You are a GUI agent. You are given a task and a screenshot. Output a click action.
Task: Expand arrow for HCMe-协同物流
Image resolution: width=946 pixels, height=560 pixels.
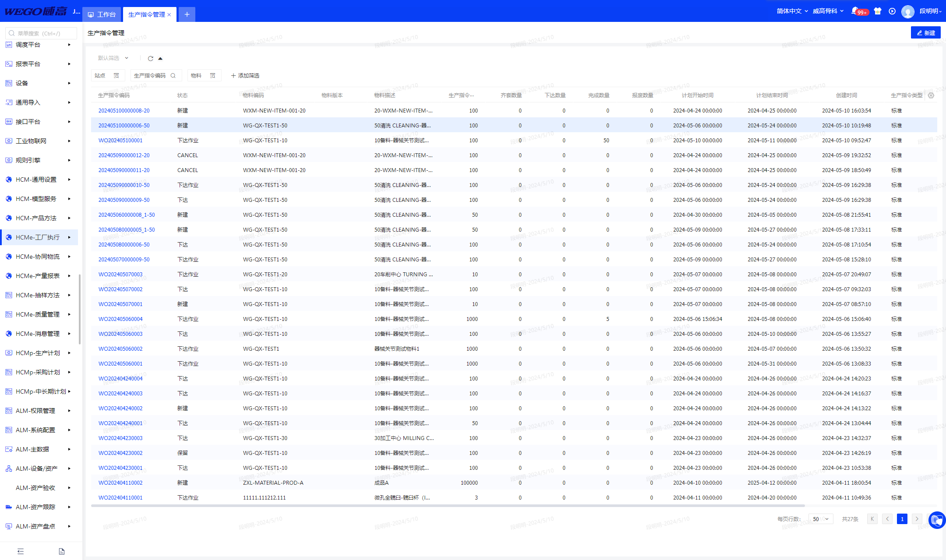[x=69, y=257]
